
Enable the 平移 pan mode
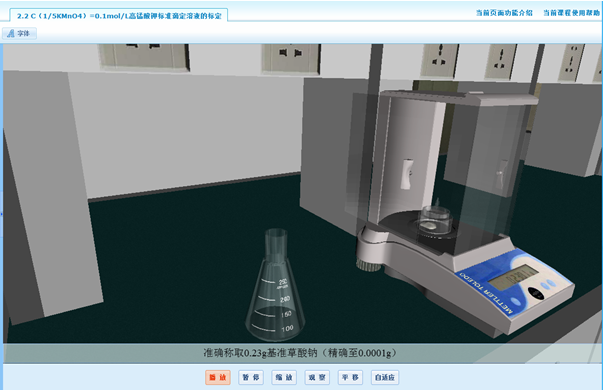pyautogui.click(x=350, y=378)
